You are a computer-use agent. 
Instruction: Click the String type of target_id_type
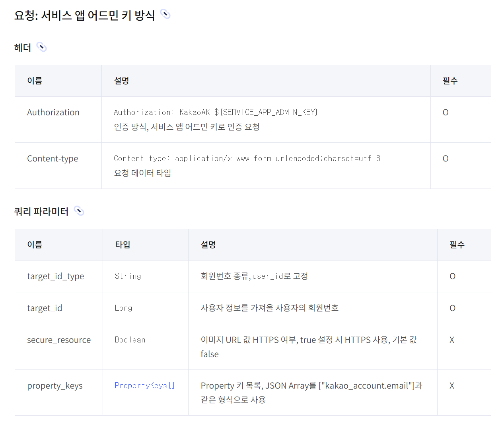[128, 276]
